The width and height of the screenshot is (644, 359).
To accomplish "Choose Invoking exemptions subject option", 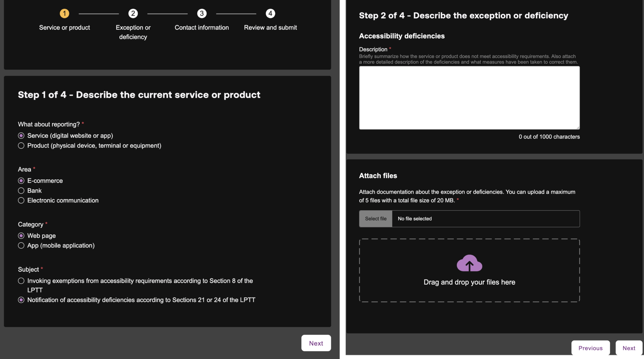I will [x=21, y=281].
